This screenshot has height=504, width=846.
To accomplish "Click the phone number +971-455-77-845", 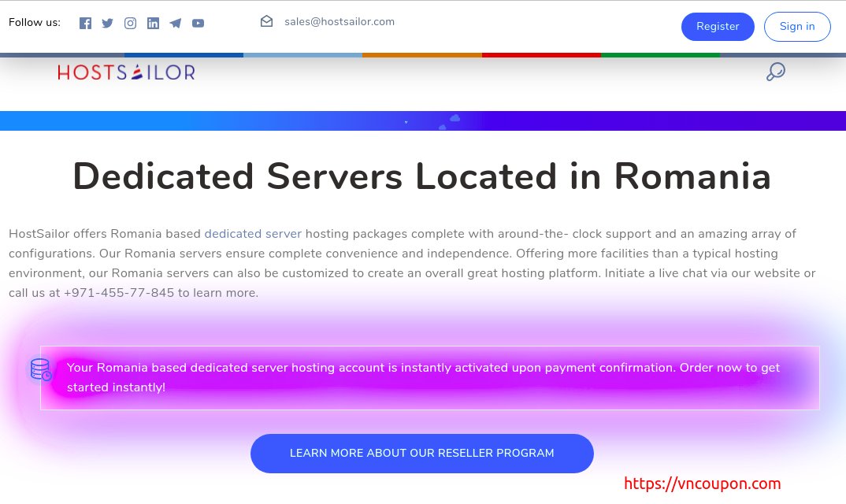I will tap(118, 293).
